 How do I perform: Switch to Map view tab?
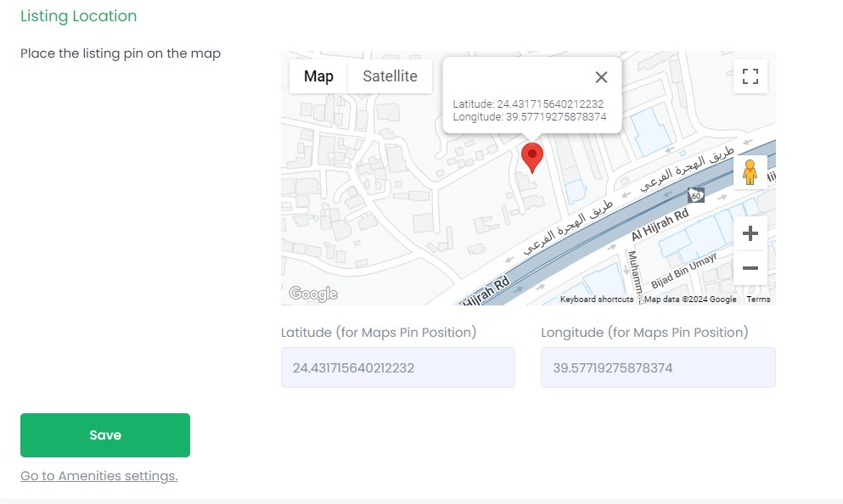coord(318,76)
